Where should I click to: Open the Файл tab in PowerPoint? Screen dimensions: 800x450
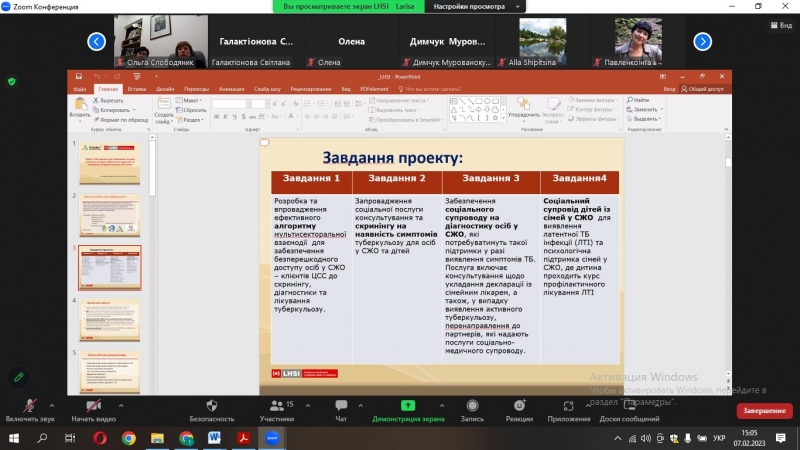(80, 89)
